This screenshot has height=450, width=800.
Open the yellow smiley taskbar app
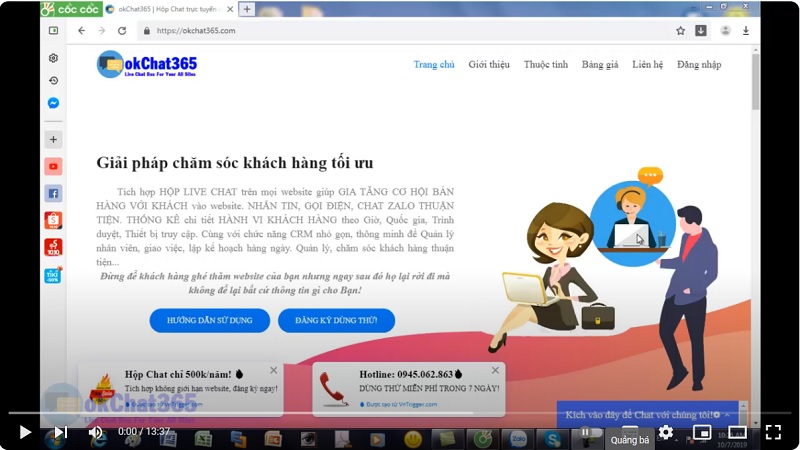[413, 439]
